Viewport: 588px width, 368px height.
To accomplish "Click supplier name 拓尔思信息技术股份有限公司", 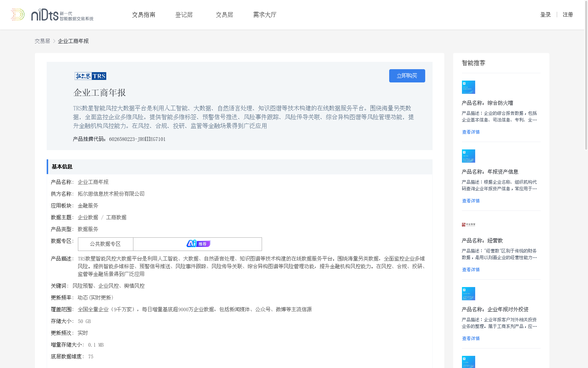I will click(x=111, y=194).
